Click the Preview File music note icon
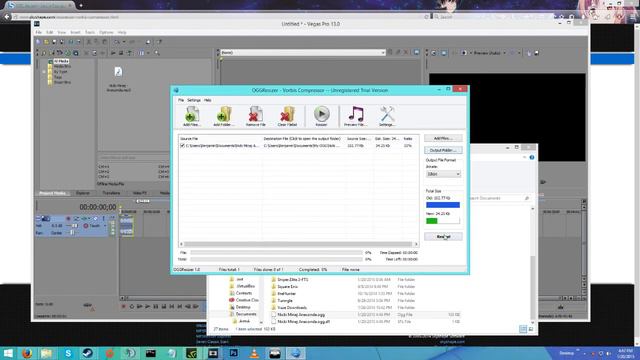This screenshot has height=360, width=640. pyautogui.click(x=355, y=116)
